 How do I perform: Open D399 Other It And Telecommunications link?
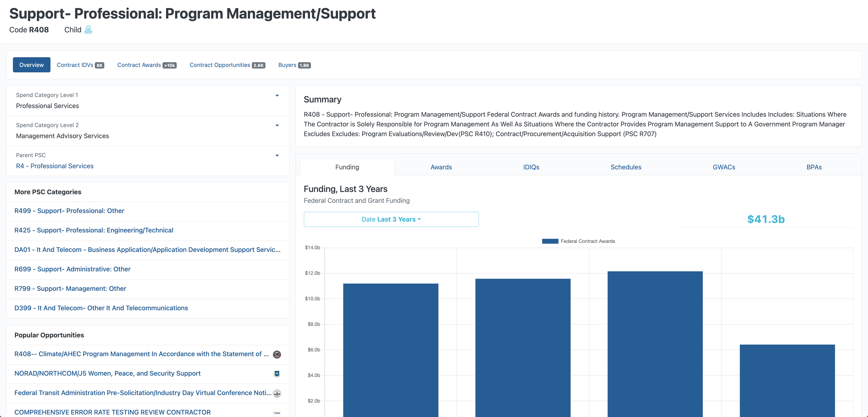[101, 308]
